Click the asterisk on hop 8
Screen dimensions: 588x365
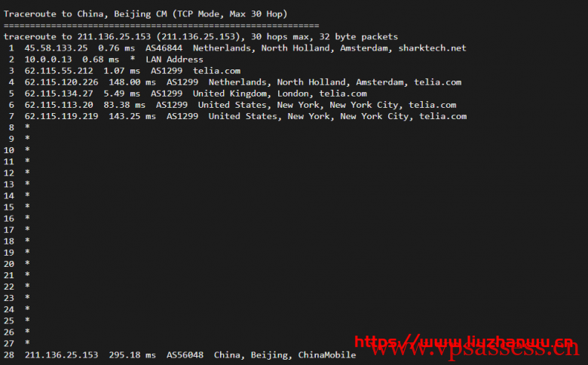tap(27, 127)
